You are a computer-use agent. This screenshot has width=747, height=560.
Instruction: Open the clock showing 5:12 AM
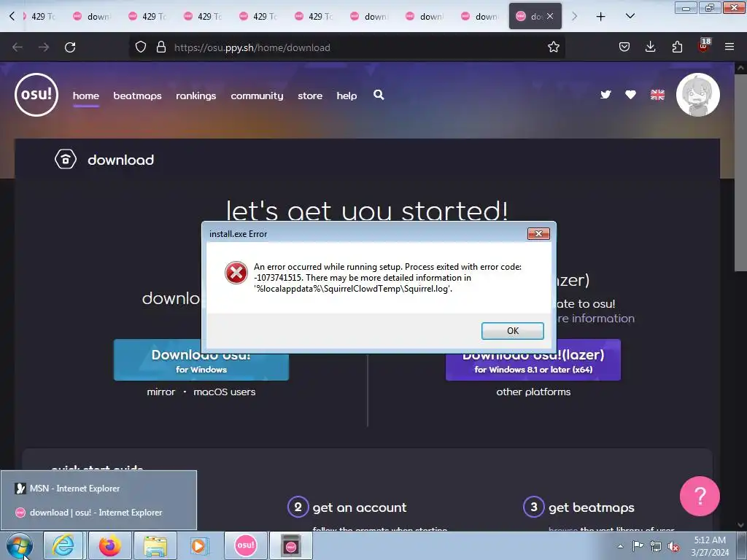(709, 546)
